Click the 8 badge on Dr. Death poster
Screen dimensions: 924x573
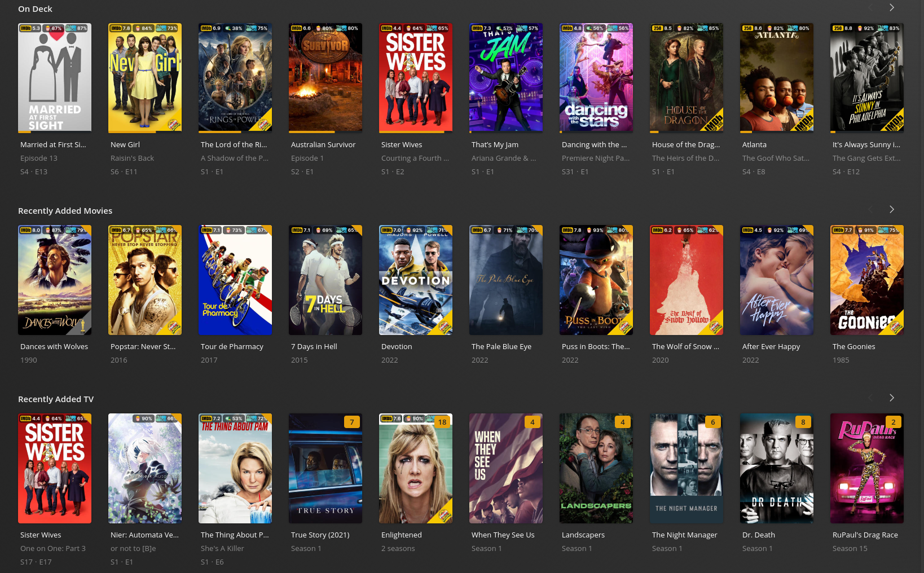(803, 422)
